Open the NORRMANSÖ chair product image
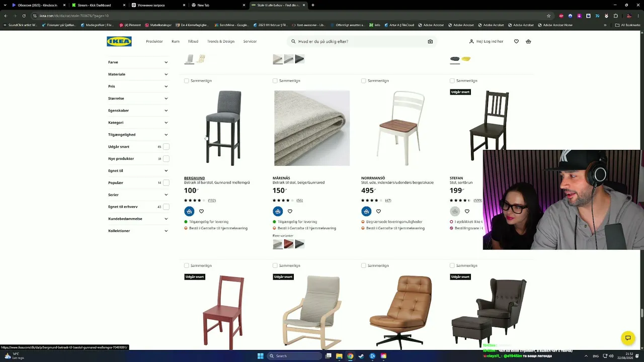Viewport: 644px width, 362px height. 400,128
